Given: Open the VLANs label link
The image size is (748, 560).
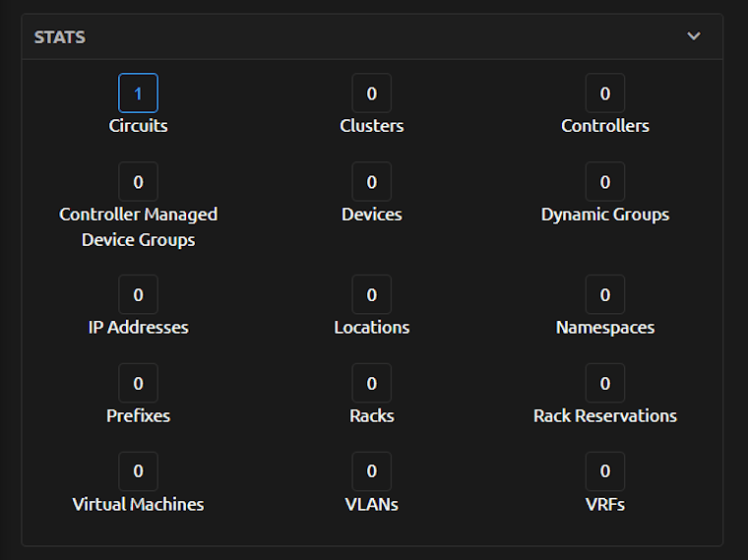Looking at the screenshot, I should pyautogui.click(x=371, y=504).
